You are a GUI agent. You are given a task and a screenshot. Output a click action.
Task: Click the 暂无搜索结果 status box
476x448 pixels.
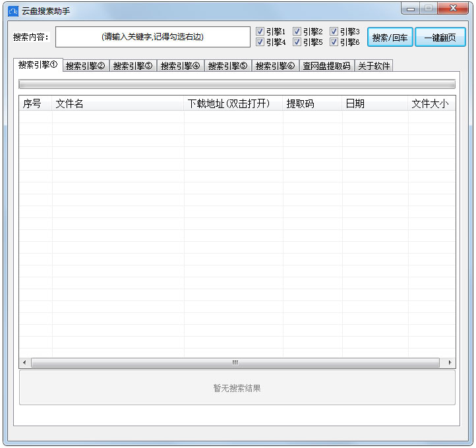tap(237, 387)
